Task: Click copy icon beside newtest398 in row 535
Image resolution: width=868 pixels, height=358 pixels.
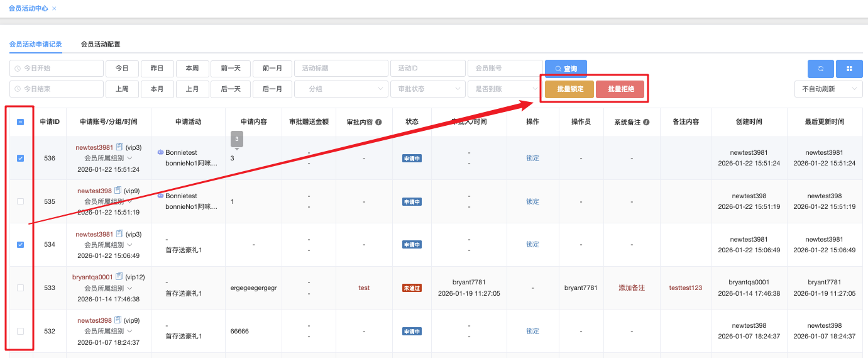Action: (x=118, y=191)
